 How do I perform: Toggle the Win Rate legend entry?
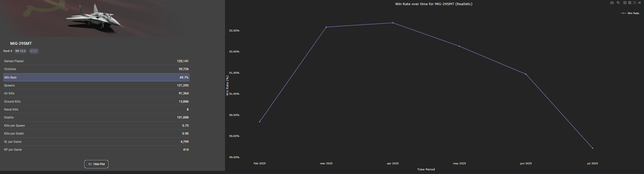630,13
